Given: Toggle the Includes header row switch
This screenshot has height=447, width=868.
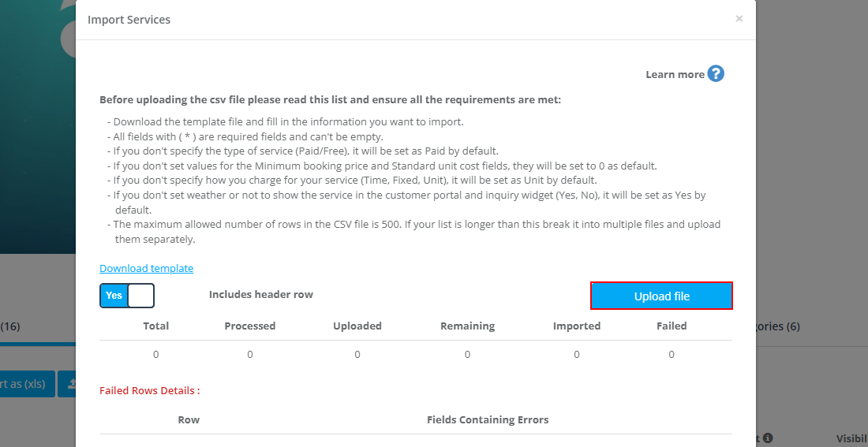Looking at the screenshot, I should tap(127, 296).
